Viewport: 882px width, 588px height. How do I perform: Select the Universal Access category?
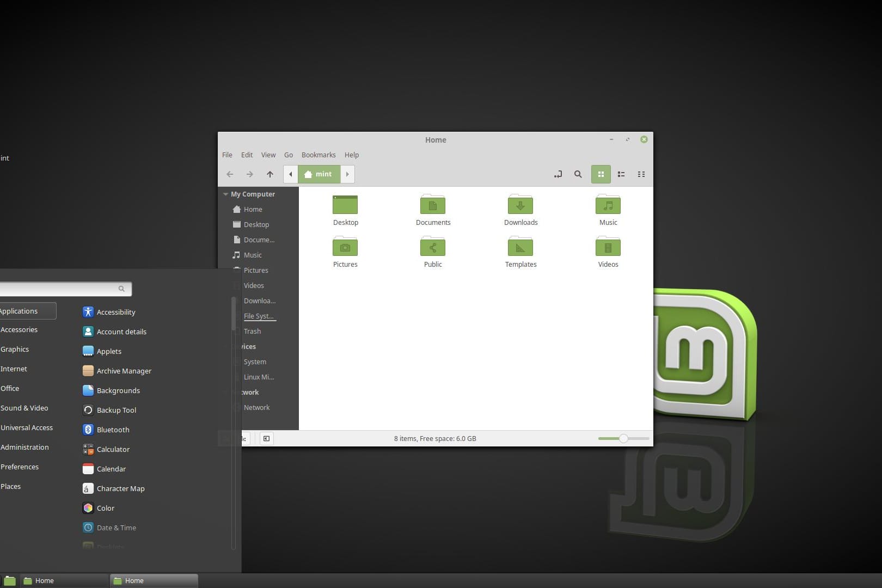pyautogui.click(x=27, y=428)
